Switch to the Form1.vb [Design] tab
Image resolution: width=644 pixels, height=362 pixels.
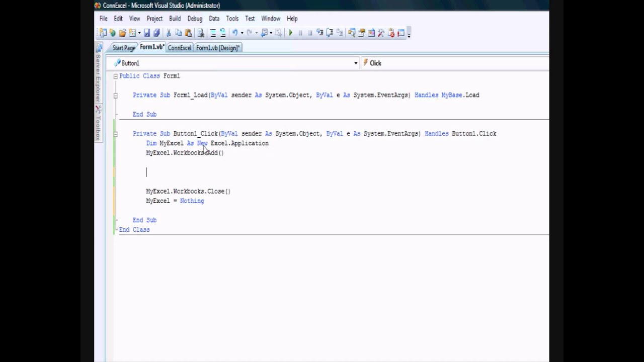[217, 48]
